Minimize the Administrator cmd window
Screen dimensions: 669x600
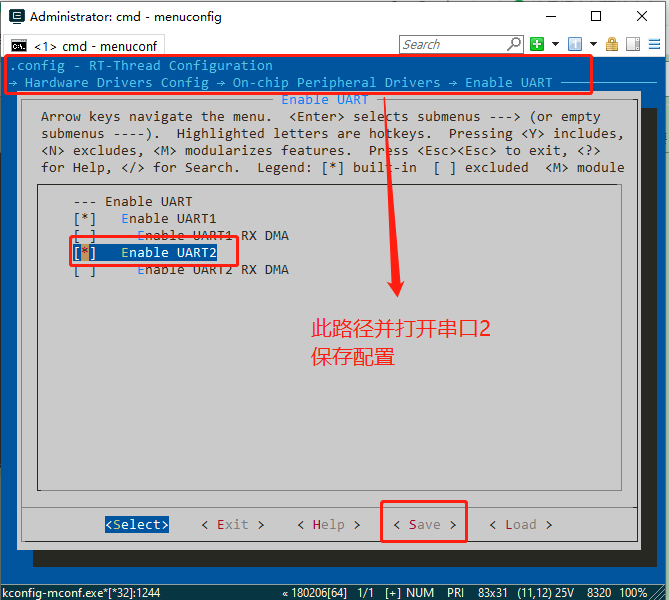(x=551, y=16)
